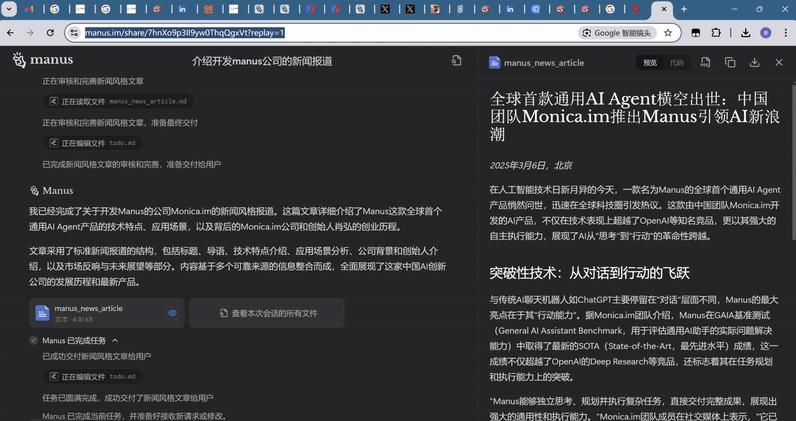Click the 正在编辑文件 todo.md step after 准备最终交付

pyautogui.click(x=93, y=143)
